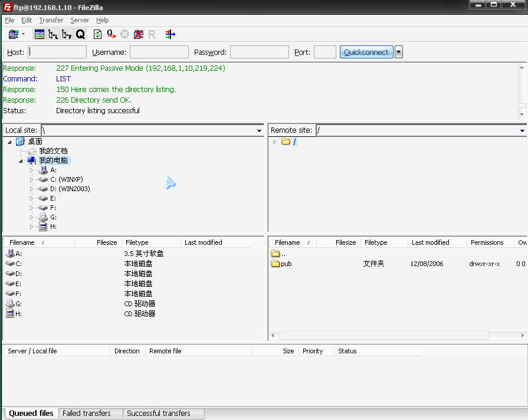Select 我的文档 in local tree
The width and height of the screenshot is (528, 420).
click(53, 151)
